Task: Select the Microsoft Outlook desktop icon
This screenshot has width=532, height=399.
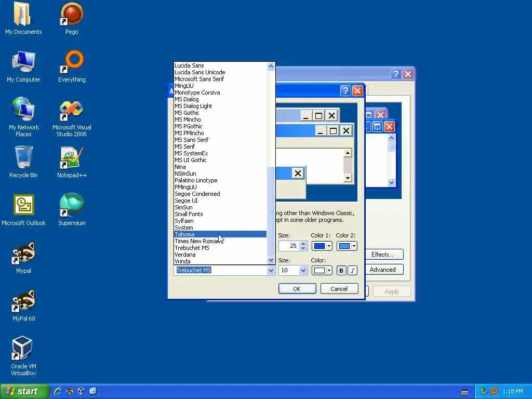Action: [x=23, y=210]
